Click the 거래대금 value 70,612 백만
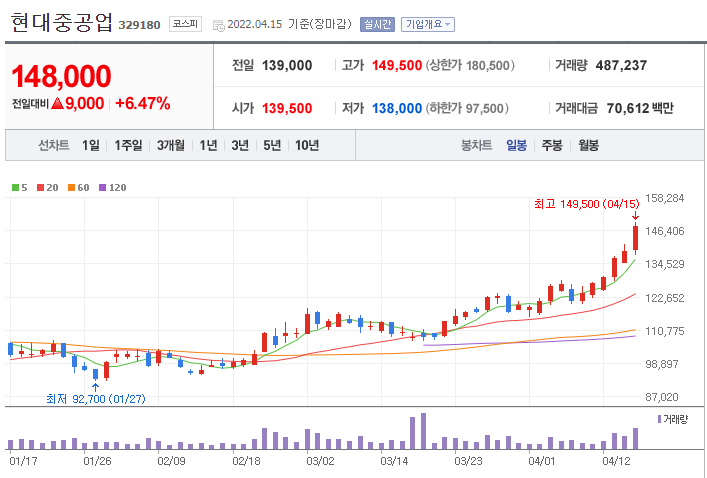The width and height of the screenshot is (707, 478). click(640, 108)
